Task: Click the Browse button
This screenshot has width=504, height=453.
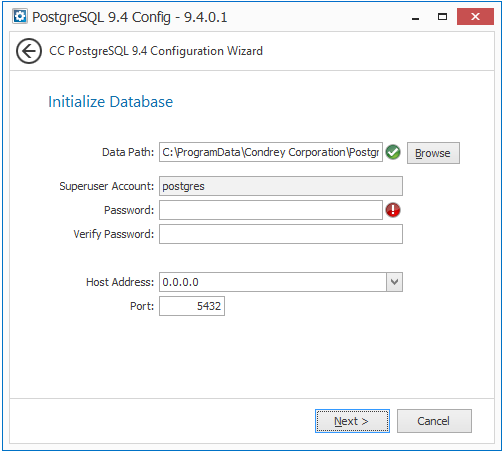Action: tap(433, 153)
